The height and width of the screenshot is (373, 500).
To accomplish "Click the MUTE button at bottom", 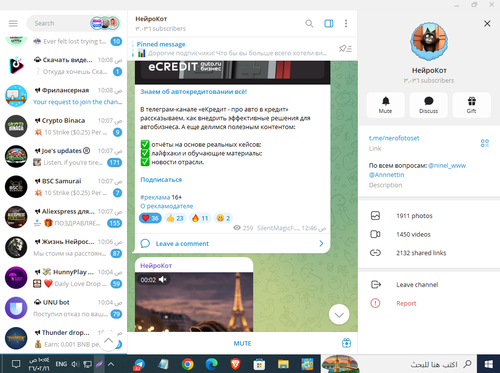I will point(242,343).
